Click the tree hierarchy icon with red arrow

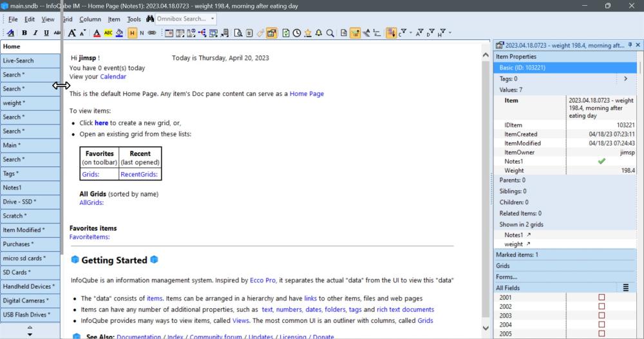pyautogui.click(x=202, y=33)
